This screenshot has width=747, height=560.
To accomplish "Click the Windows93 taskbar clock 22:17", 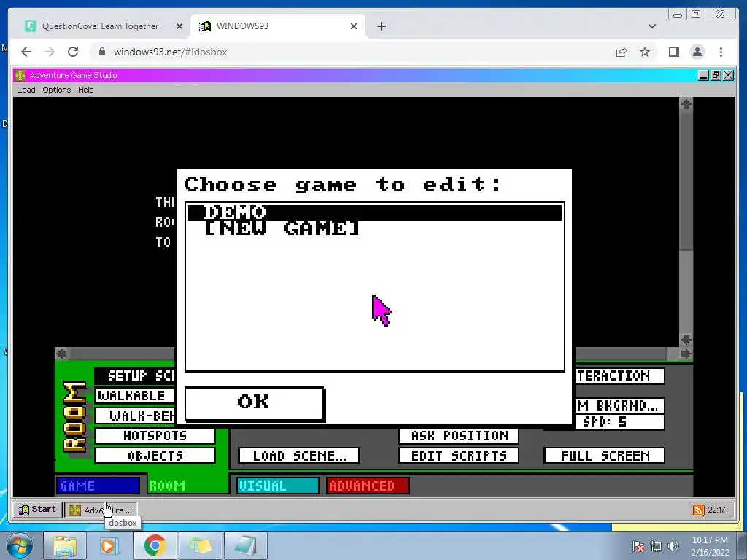I will point(716,510).
